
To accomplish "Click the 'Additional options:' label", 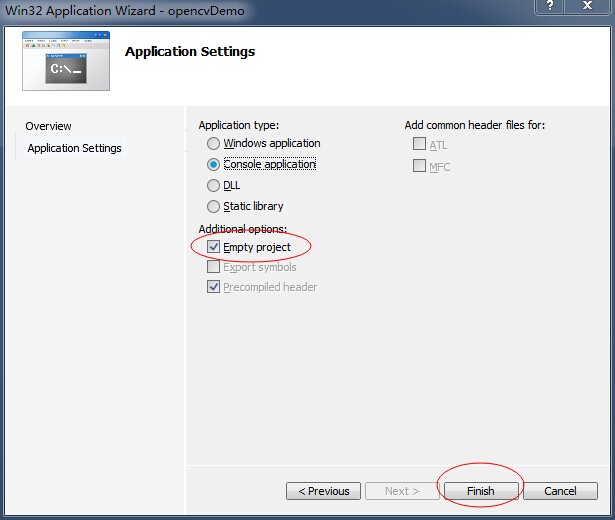I will (x=243, y=229).
